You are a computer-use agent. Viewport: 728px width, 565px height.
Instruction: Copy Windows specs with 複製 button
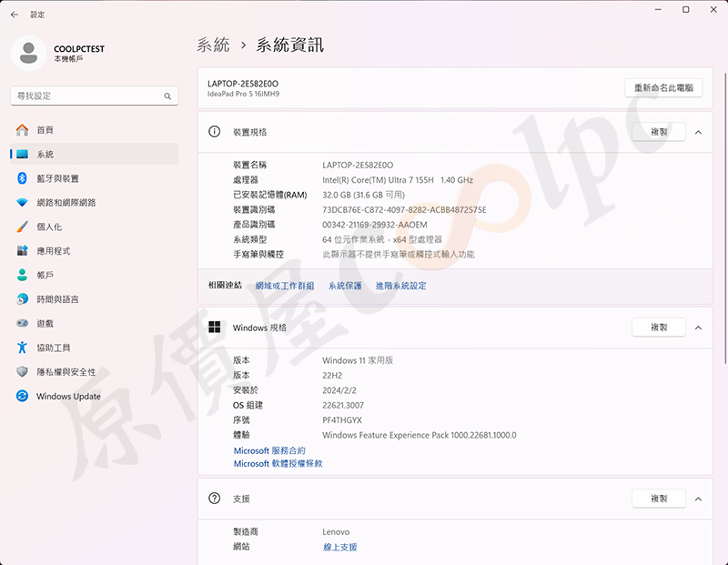coord(658,328)
